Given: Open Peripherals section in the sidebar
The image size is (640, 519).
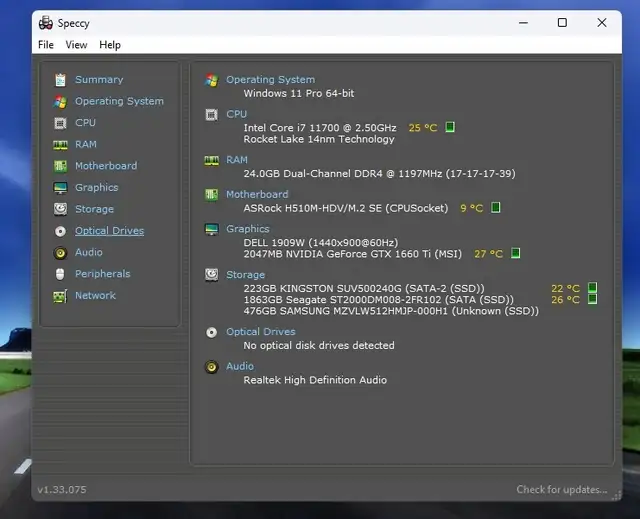Looking at the screenshot, I should coord(102,274).
